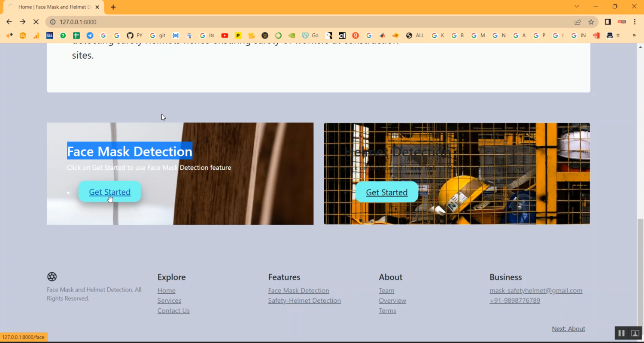Click the address bar showing 127.0.0.1:8000

point(301,22)
